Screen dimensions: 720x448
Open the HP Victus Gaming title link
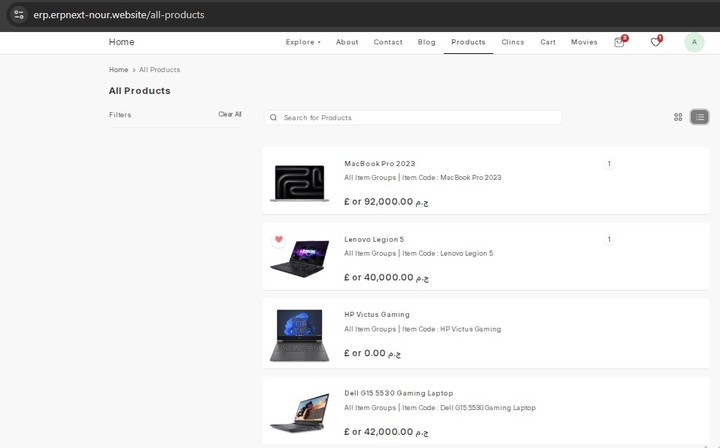tap(377, 314)
